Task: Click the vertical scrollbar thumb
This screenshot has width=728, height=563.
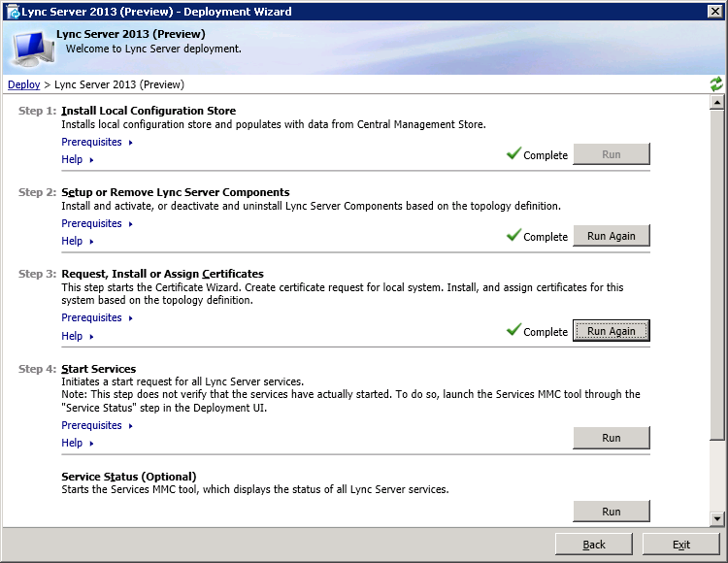Action: pos(717,275)
